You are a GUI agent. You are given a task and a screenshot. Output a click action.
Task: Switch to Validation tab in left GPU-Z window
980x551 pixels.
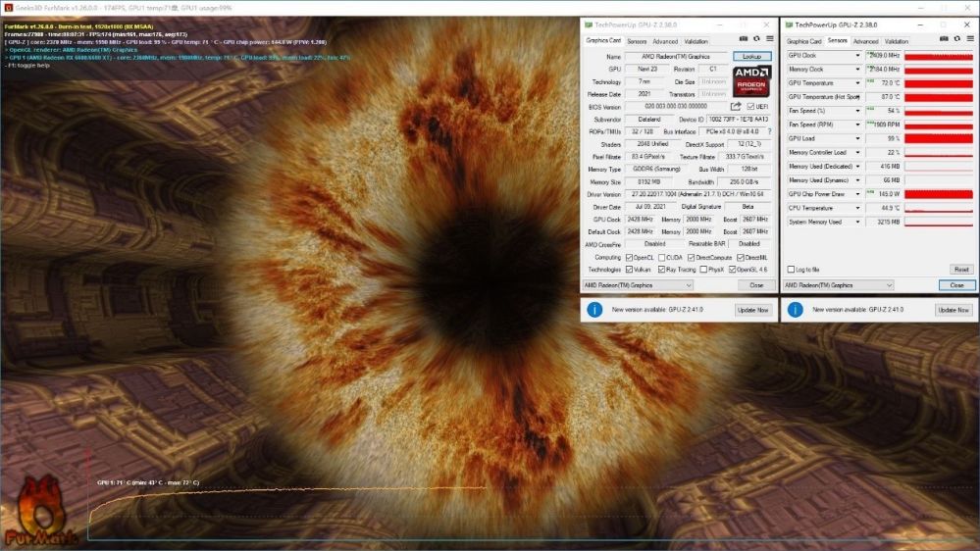click(696, 41)
